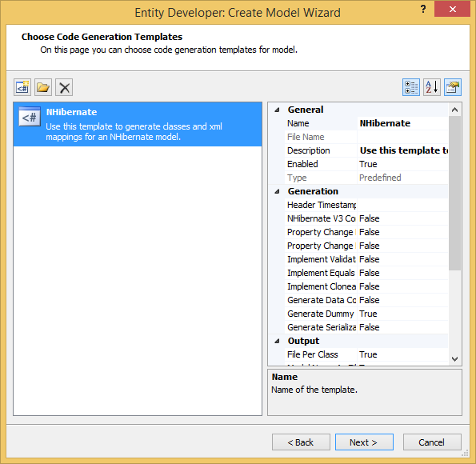Switch property grid to categorized view
This screenshot has height=464, width=476.
click(411, 87)
